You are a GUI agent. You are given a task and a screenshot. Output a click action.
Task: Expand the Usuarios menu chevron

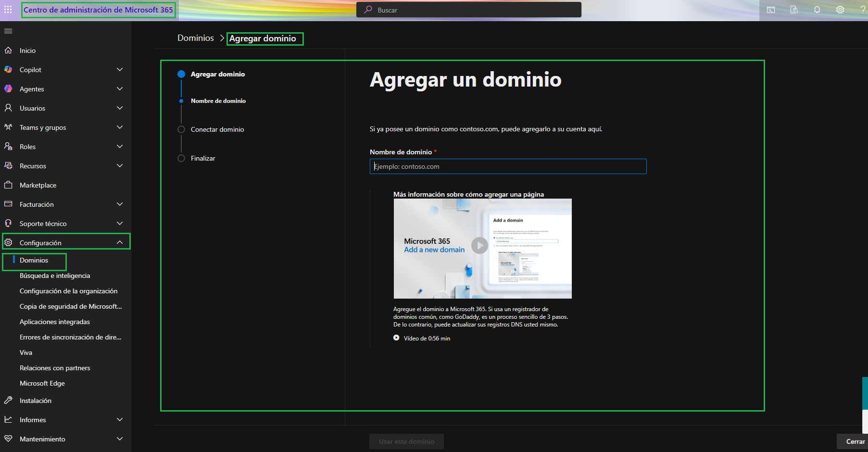point(120,108)
